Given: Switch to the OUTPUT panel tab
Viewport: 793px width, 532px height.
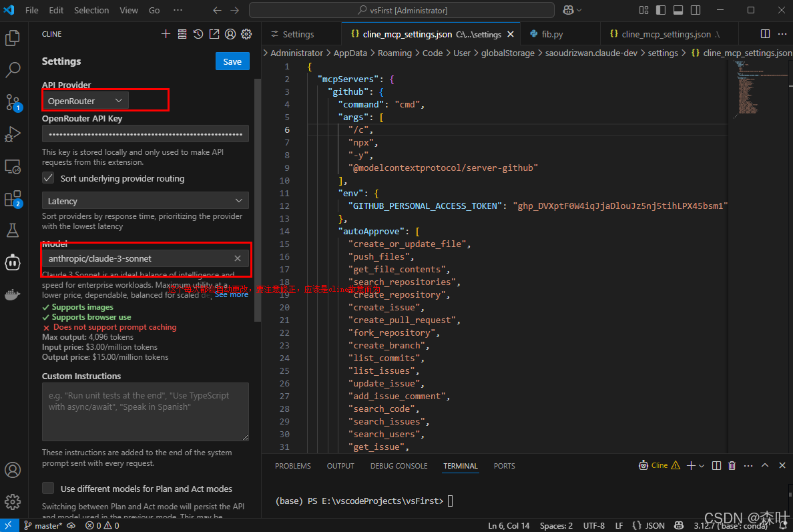Looking at the screenshot, I should click(x=340, y=466).
